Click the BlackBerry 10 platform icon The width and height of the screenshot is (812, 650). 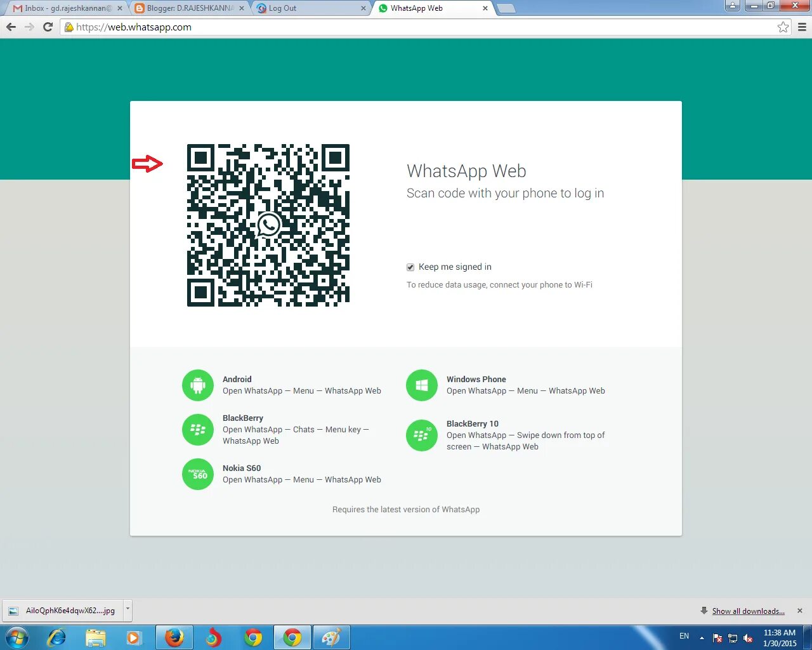point(422,435)
